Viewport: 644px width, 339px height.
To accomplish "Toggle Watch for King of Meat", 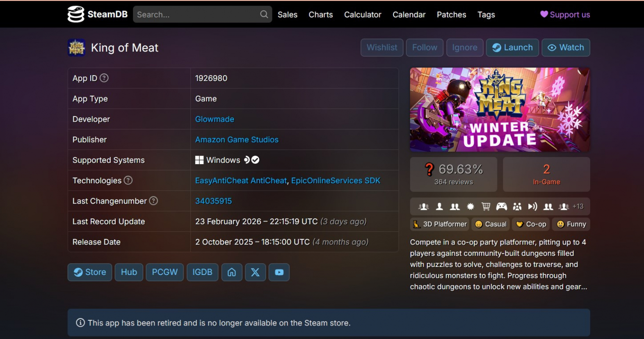I will point(566,48).
